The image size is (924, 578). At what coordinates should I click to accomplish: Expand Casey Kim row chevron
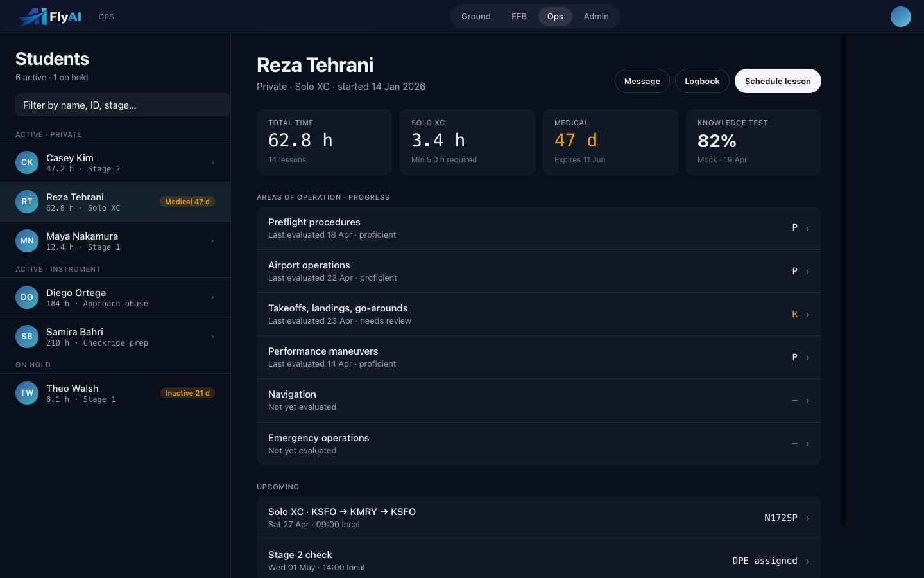[212, 162]
